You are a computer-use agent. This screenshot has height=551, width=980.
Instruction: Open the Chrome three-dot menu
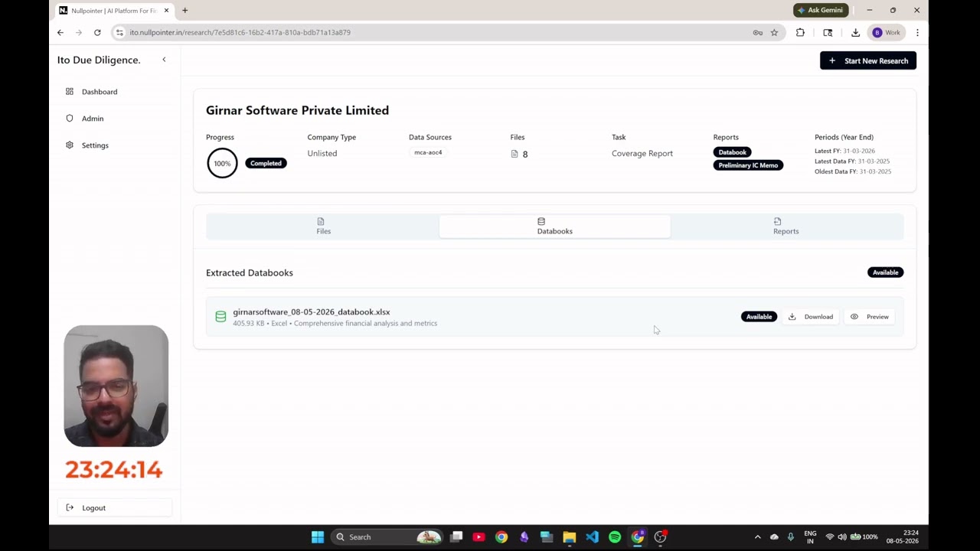[x=917, y=32]
